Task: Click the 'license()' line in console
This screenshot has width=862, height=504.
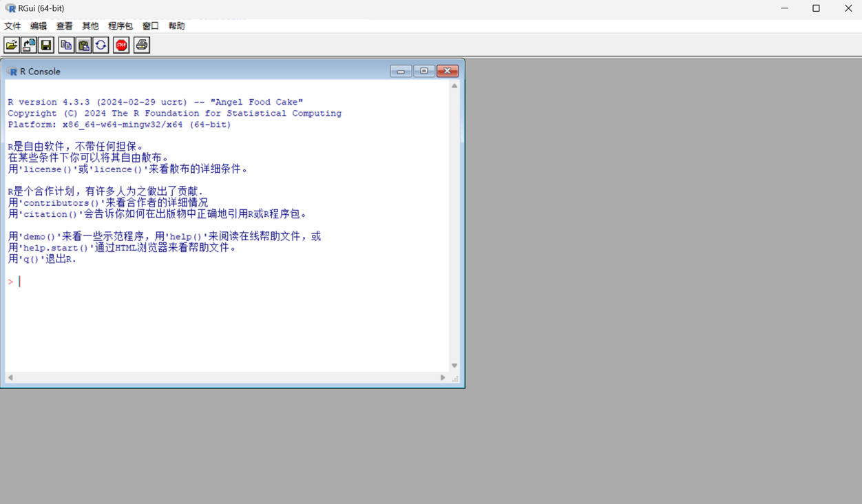Action: tap(128, 169)
